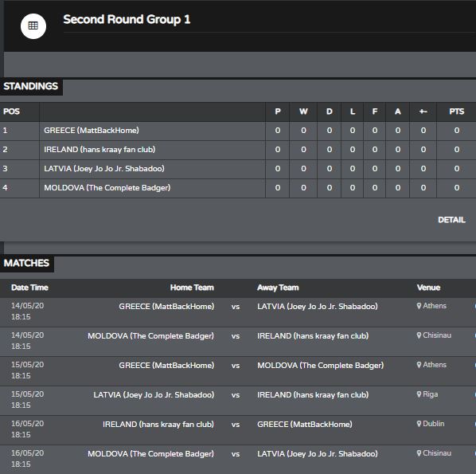Open LATVIA (Joey Jo Jo Jr. Shabadoo) standings entry
Image resolution: width=476 pixels, height=474 pixels.
[104, 169]
